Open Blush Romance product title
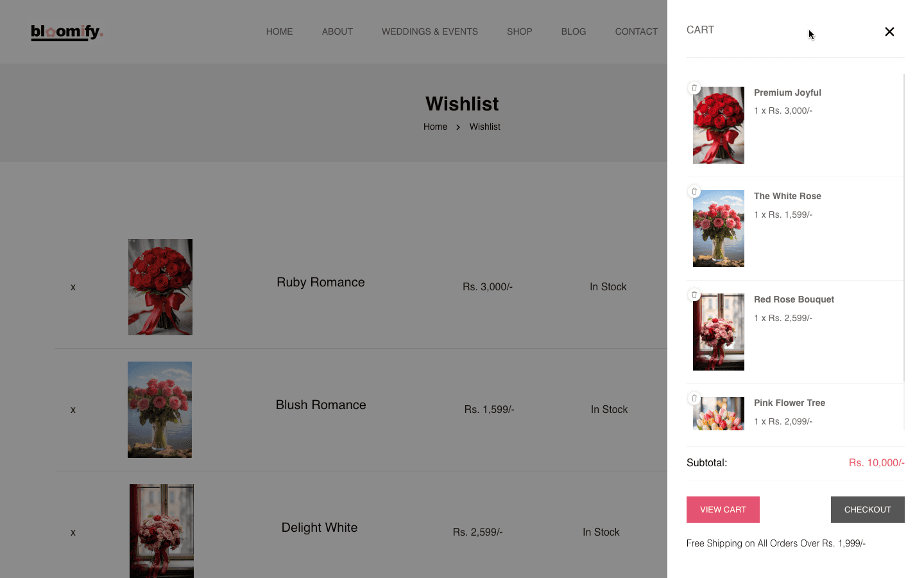This screenshot has height=578, width=924. pyautogui.click(x=321, y=405)
